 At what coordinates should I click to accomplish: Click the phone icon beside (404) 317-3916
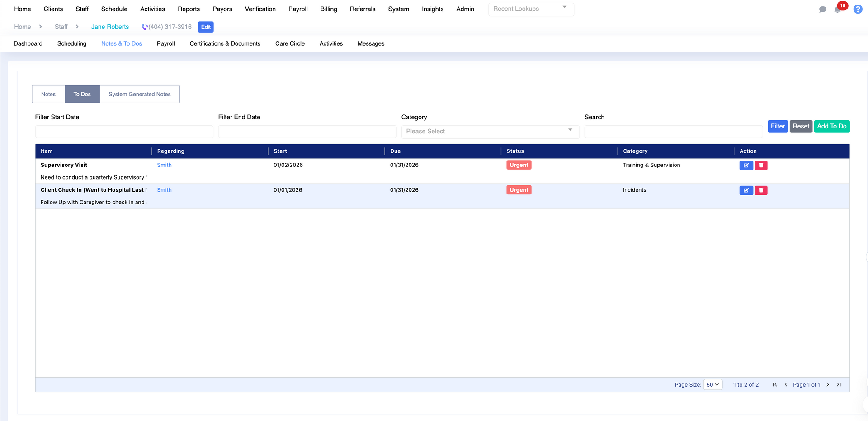click(x=145, y=27)
